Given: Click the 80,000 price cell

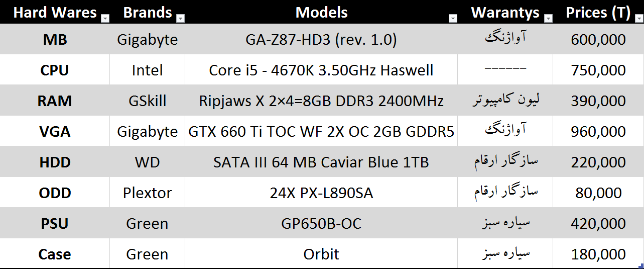Looking at the screenshot, I should point(598,193).
